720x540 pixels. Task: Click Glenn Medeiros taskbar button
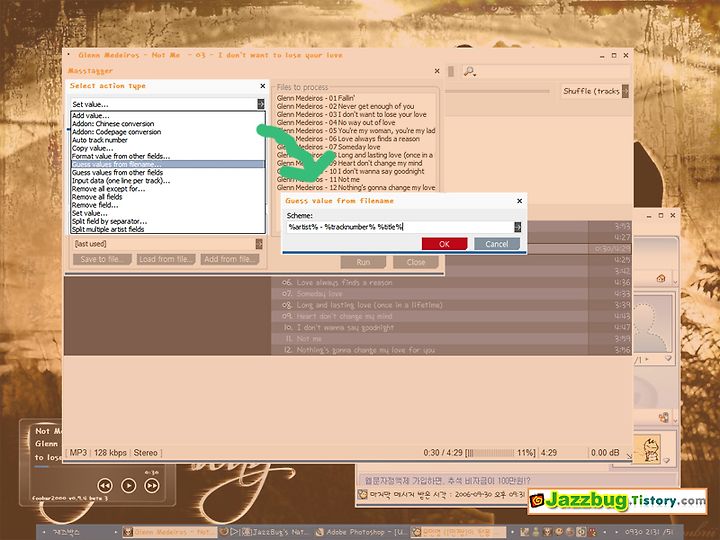click(x=169, y=532)
